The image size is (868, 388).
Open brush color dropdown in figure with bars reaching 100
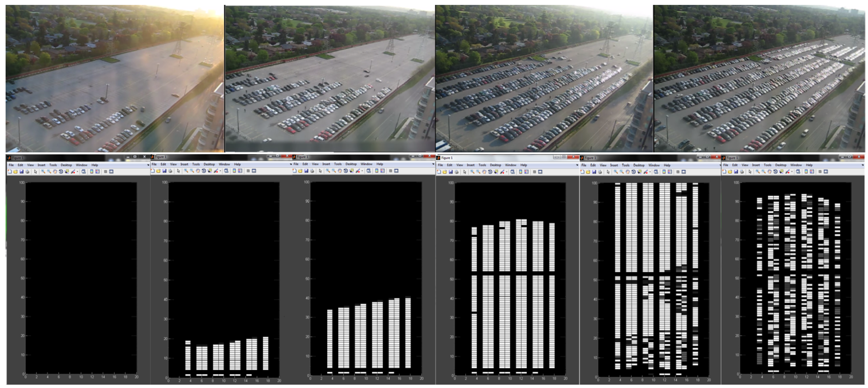tap(650, 172)
